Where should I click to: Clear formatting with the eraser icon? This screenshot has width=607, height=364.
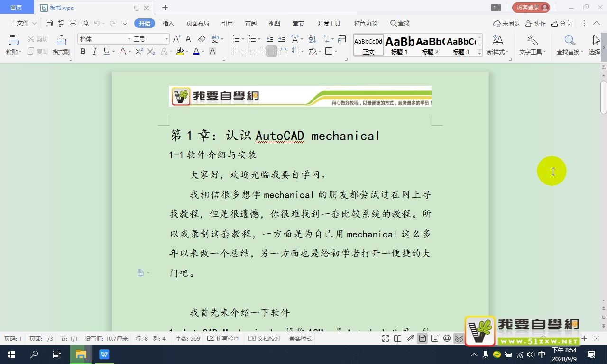point(202,39)
